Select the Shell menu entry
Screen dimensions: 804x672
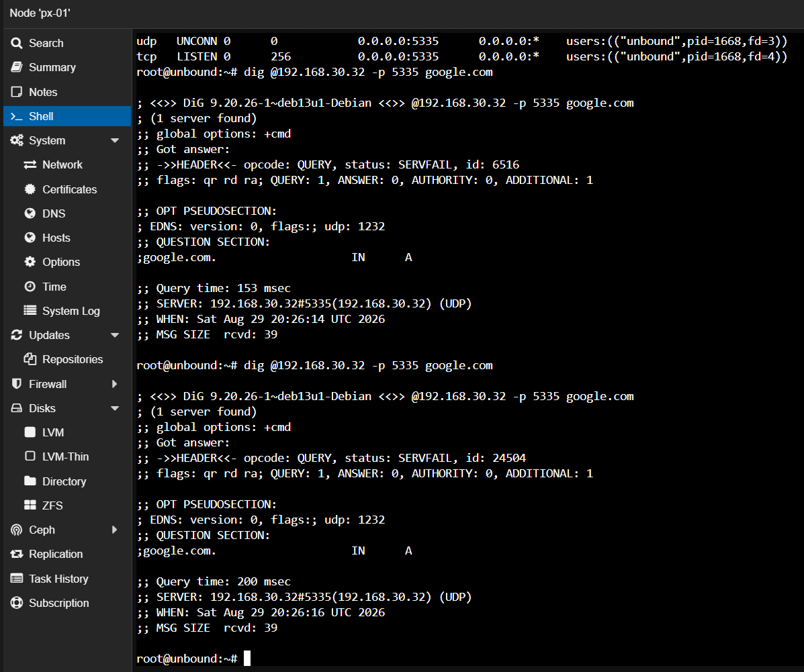tap(67, 116)
